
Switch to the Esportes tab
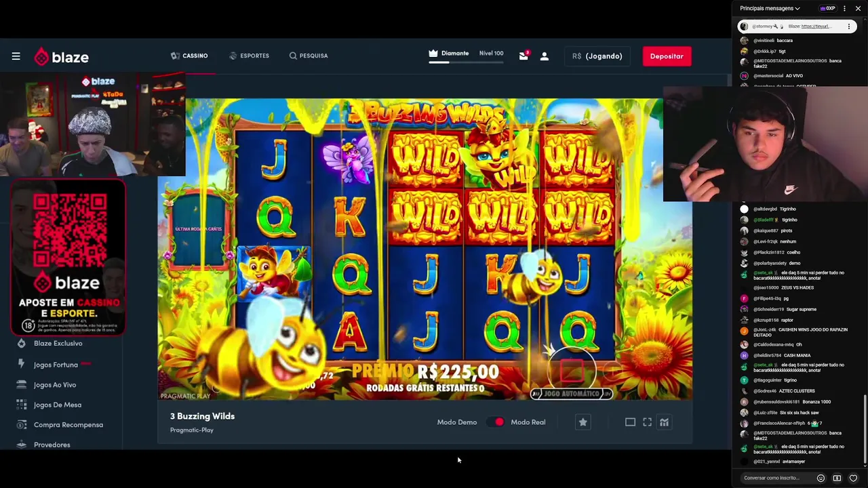tap(249, 56)
